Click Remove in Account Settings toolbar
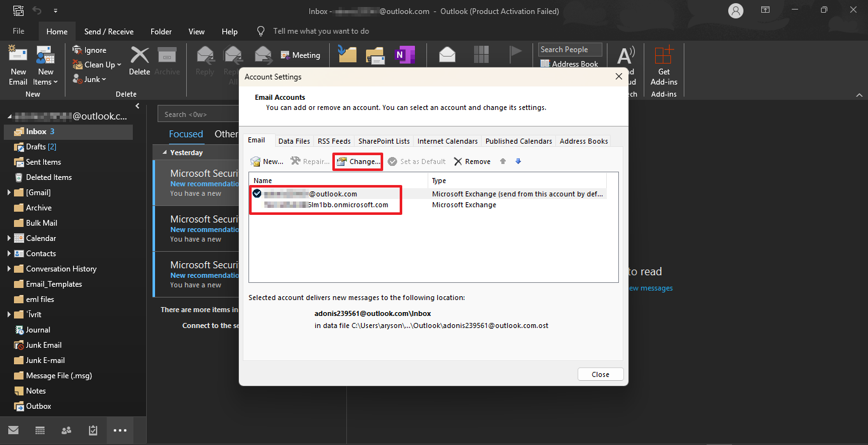 (x=472, y=161)
